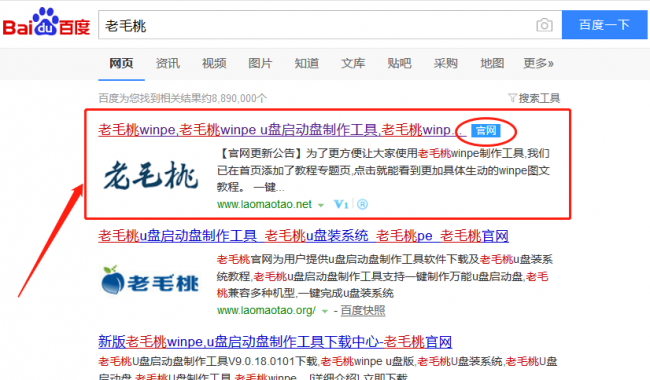Click the 官网 badge on first result

(x=486, y=131)
